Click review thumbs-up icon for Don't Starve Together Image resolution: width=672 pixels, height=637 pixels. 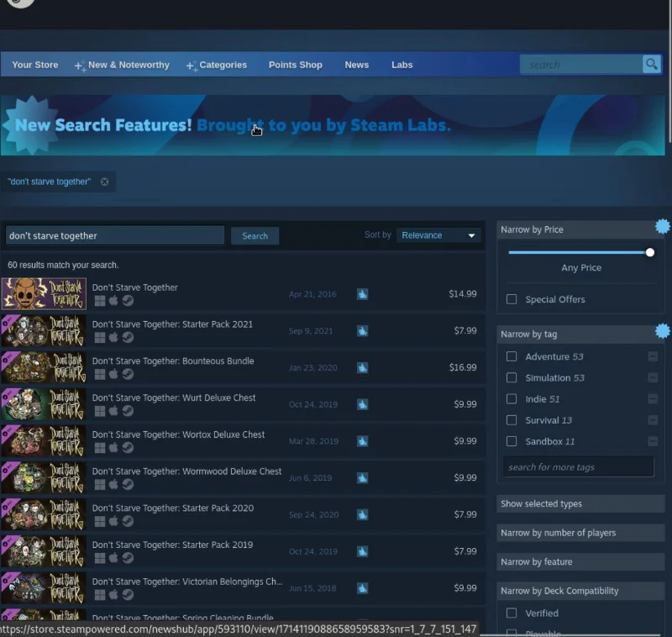click(x=363, y=294)
